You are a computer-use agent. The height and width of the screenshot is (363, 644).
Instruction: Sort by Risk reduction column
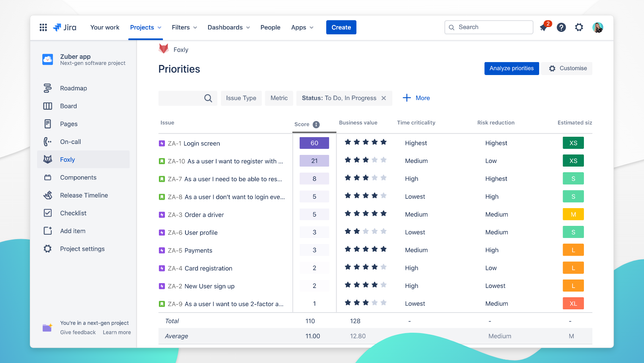click(496, 123)
